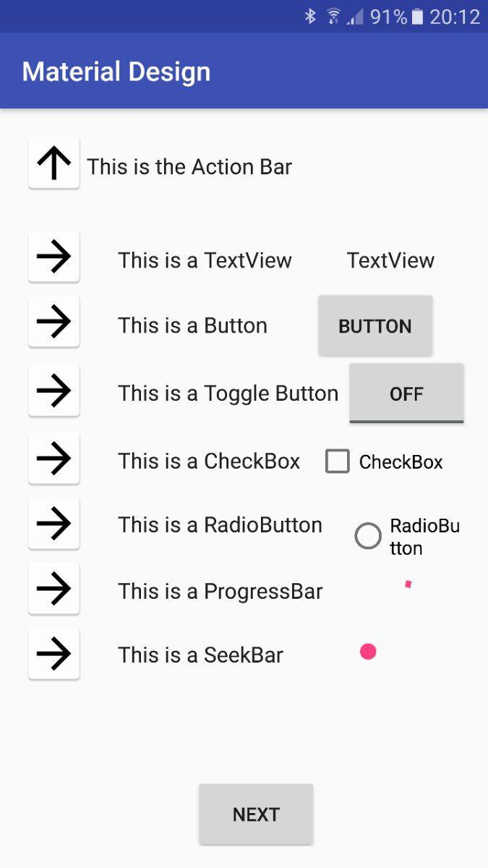Select the text reading This is a TextView

pos(205,260)
